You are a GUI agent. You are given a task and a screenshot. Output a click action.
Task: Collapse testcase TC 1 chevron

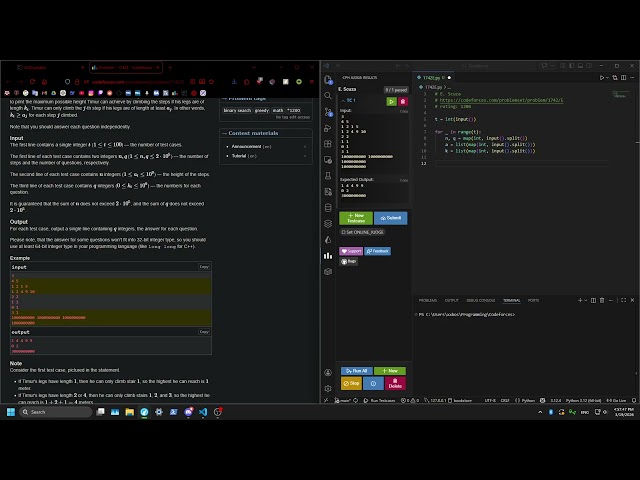click(343, 100)
